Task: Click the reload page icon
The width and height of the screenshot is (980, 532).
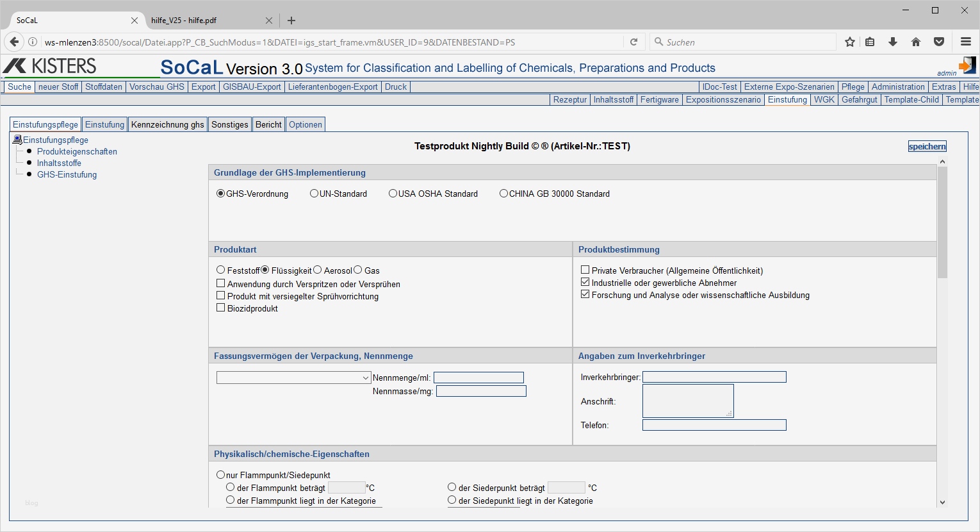Action: pyautogui.click(x=634, y=42)
